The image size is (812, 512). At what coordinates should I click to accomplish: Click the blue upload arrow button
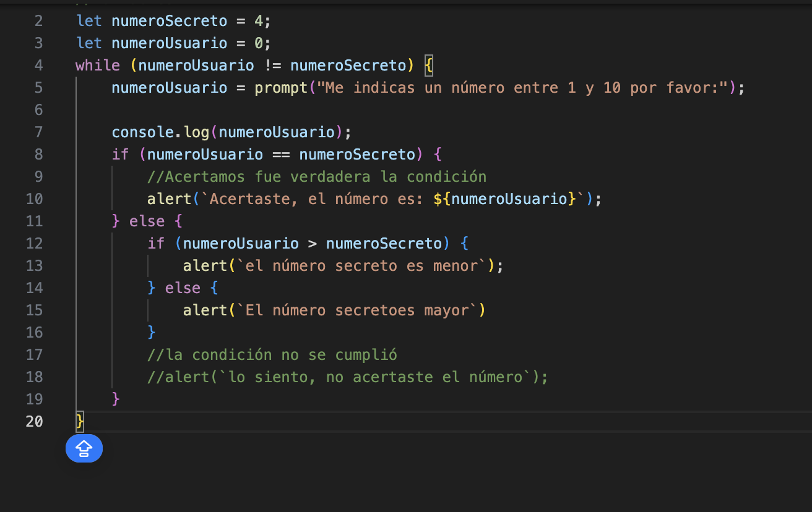pyautogui.click(x=84, y=448)
